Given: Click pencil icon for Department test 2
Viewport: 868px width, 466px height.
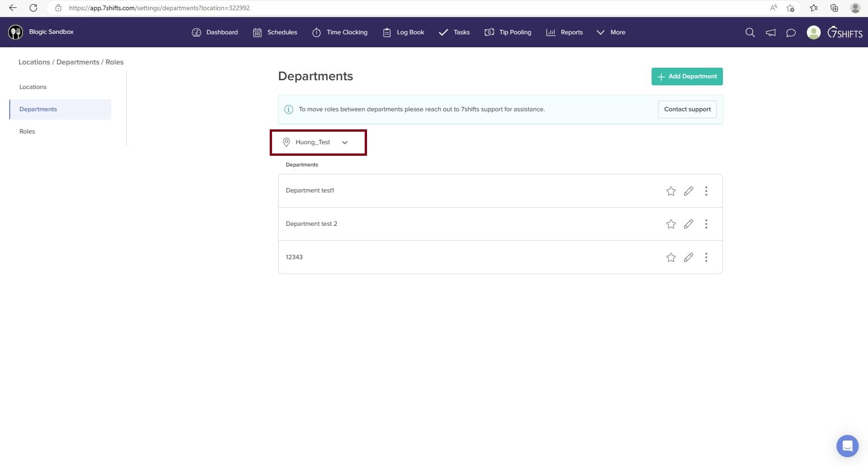Looking at the screenshot, I should click(688, 224).
